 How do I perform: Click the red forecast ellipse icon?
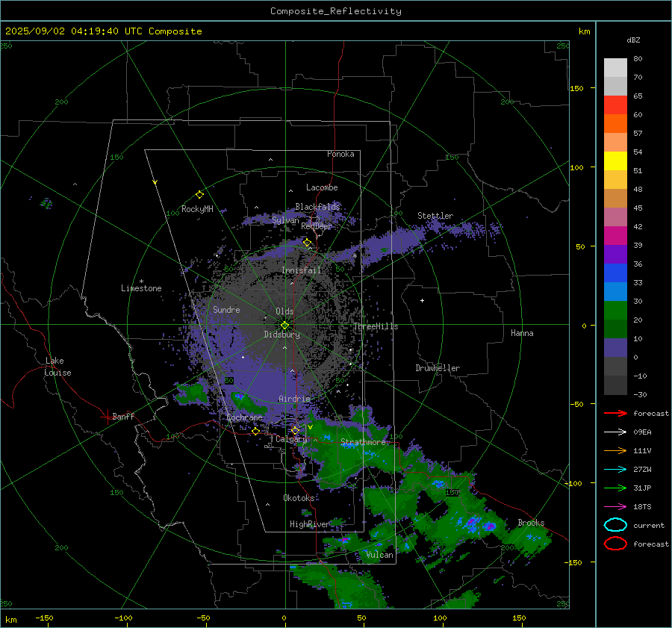pos(615,544)
